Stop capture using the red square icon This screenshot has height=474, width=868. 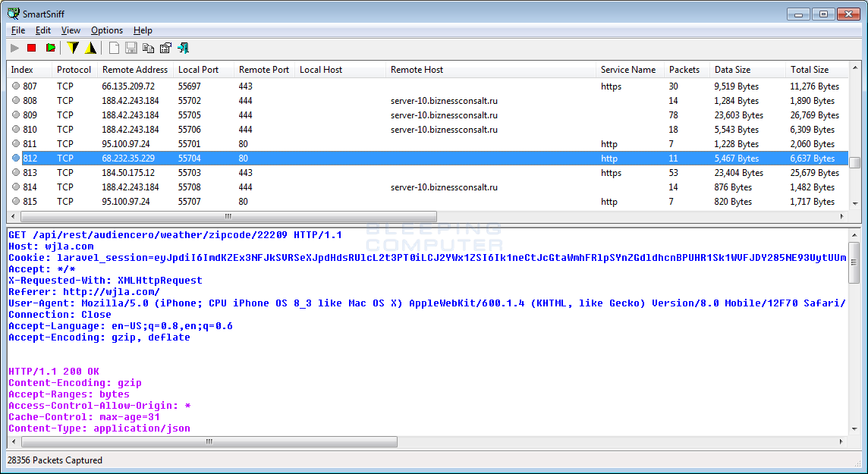31,47
